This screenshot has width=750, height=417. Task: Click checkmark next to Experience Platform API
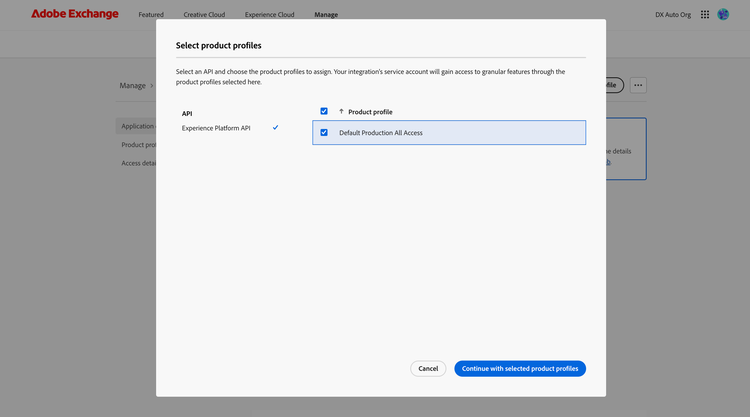pos(276,128)
